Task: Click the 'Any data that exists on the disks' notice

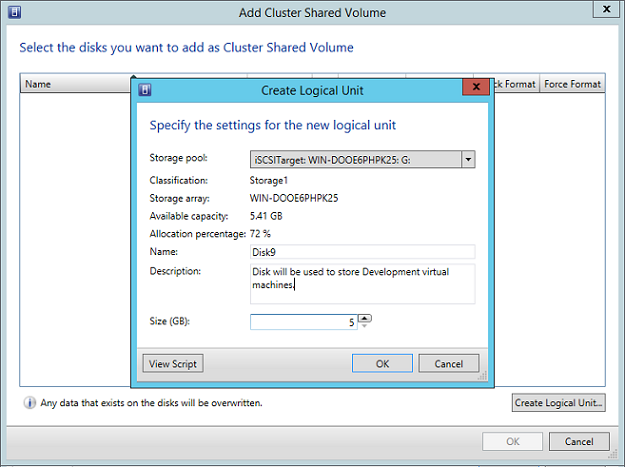Action: click(x=151, y=403)
